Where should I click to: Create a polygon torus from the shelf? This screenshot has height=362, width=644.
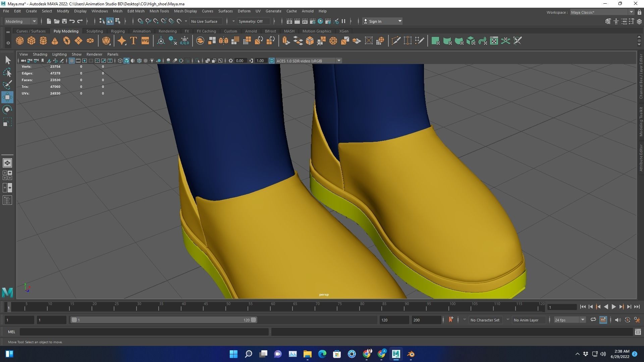(x=67, y=41)
